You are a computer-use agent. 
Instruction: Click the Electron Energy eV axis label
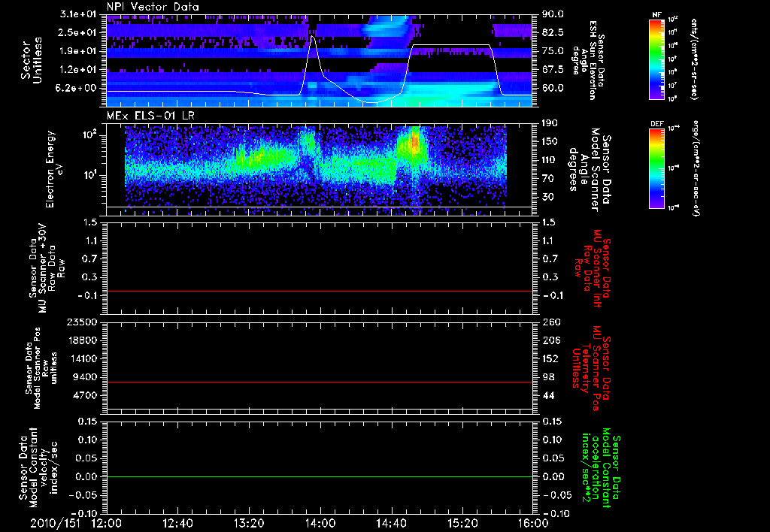(55, 169)
